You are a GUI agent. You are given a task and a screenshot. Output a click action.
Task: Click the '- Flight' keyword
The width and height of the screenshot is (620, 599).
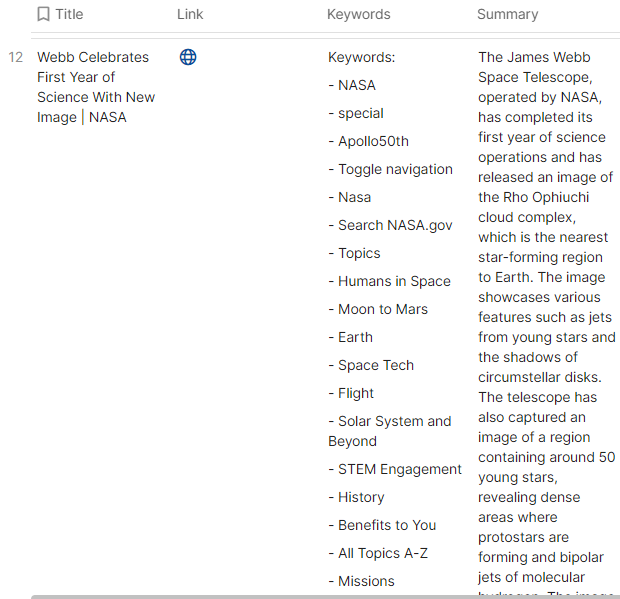click(x=351, y=393)
